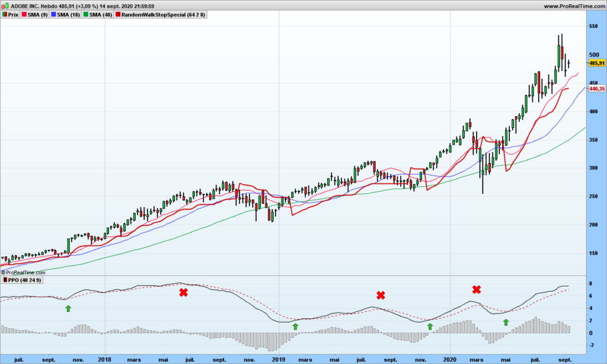The width and height of the screenshot is (607, 364).
Task: Click the 500 price axis label
Action: pyautogui.click(x=593, y=55)
